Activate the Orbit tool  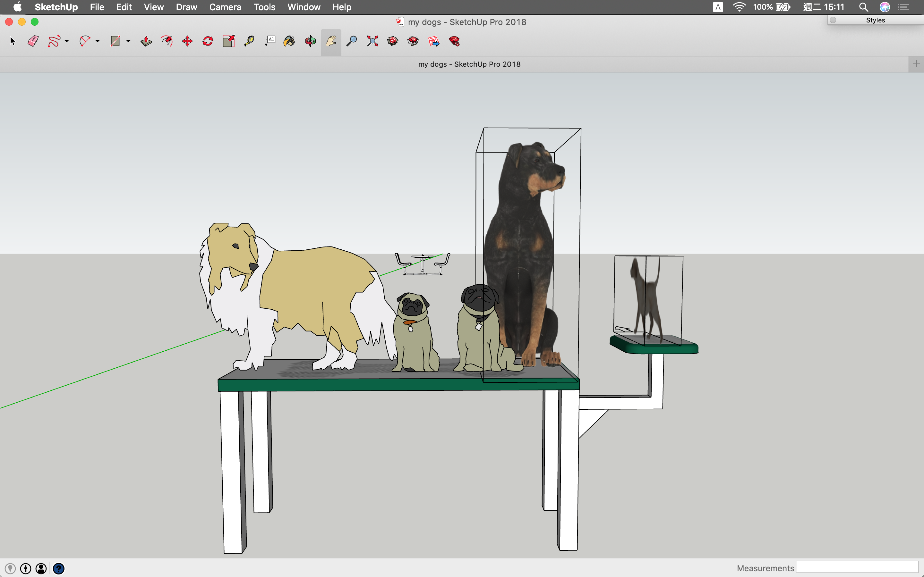point(311,41)
